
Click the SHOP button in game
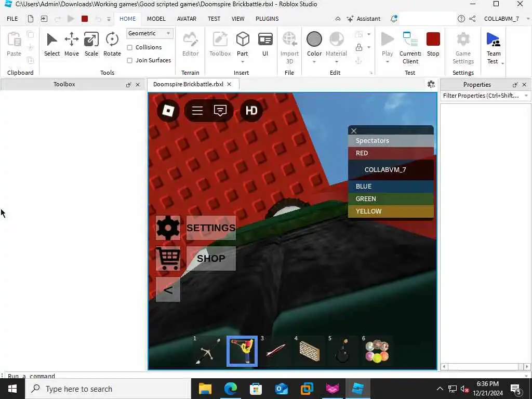[x=211, y=259]
